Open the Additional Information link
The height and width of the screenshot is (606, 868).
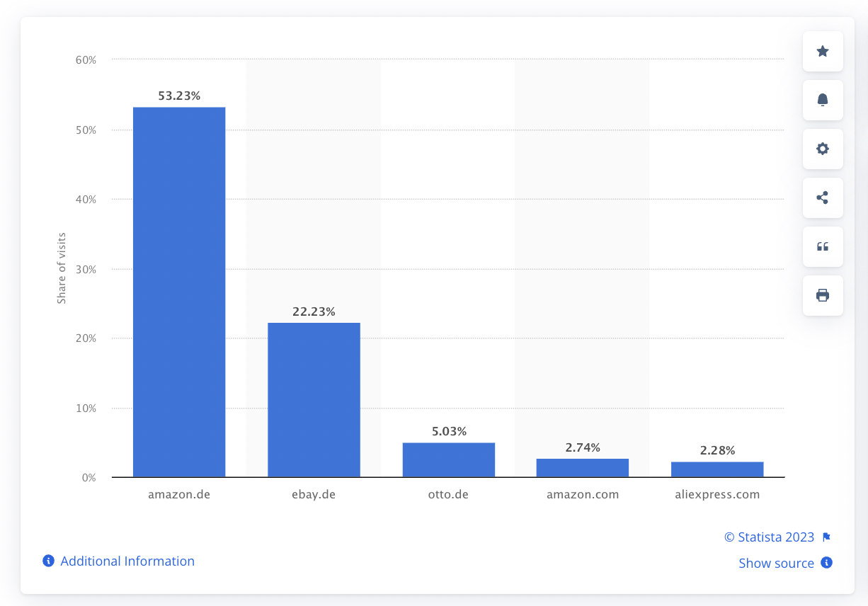pyautogui.click(x=127, y=561)
